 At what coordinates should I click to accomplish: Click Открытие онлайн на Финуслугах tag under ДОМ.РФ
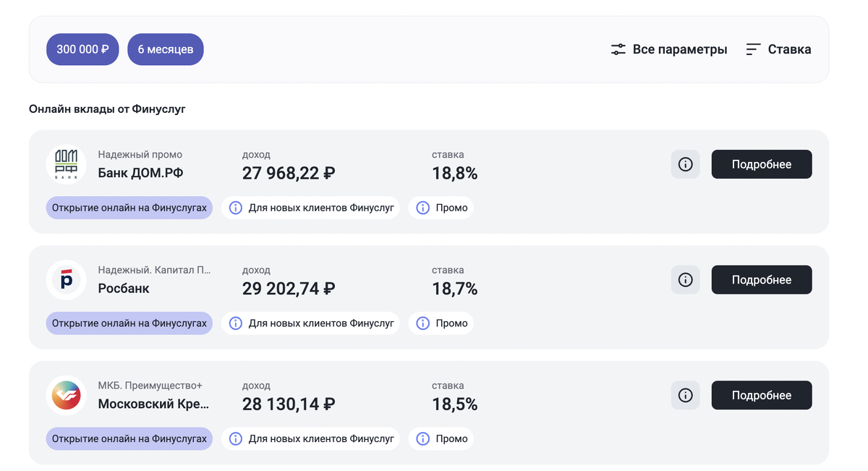[129, 208]
